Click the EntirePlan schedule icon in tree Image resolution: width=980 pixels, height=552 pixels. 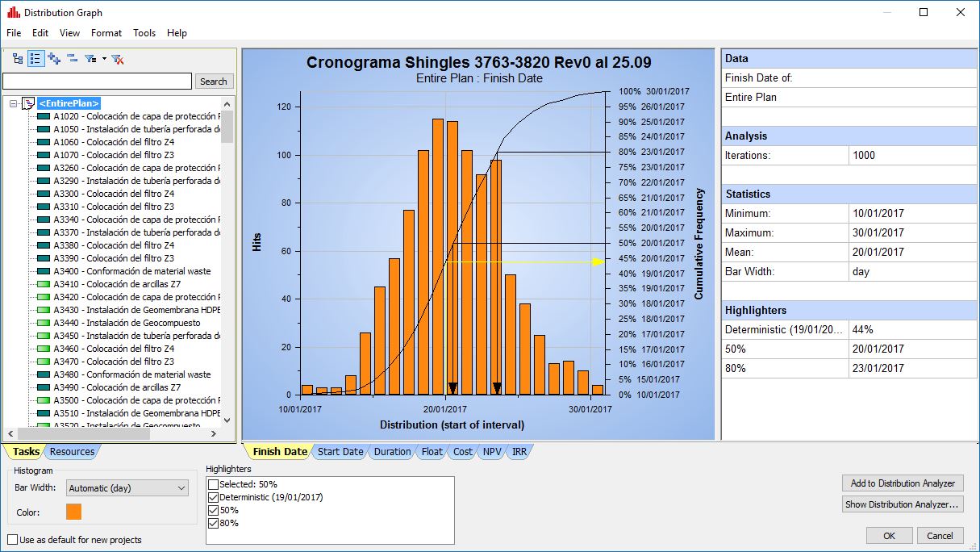[x=28, y=103]
